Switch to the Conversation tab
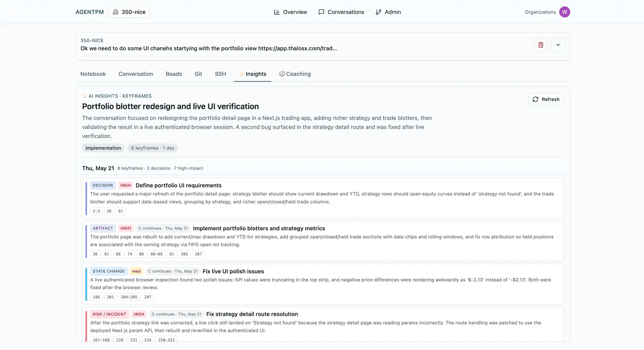644x350 pixels. tap(136, 74)
